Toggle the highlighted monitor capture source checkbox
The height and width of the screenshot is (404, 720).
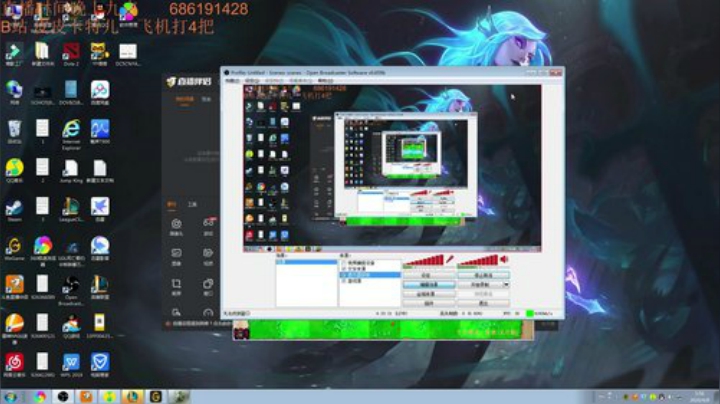pyautogui.click(x=343, y=275)
